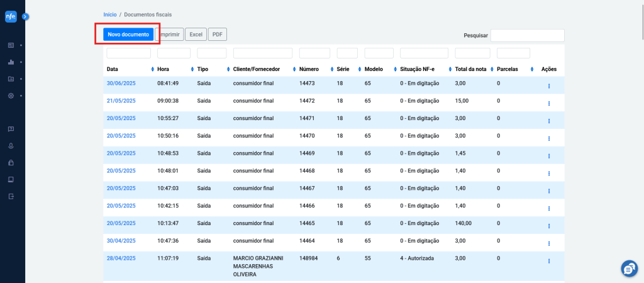The width and height of the screenshot is (644, 283).
Task: Select the time 08:41:49 cell
Action: point(168,84)
